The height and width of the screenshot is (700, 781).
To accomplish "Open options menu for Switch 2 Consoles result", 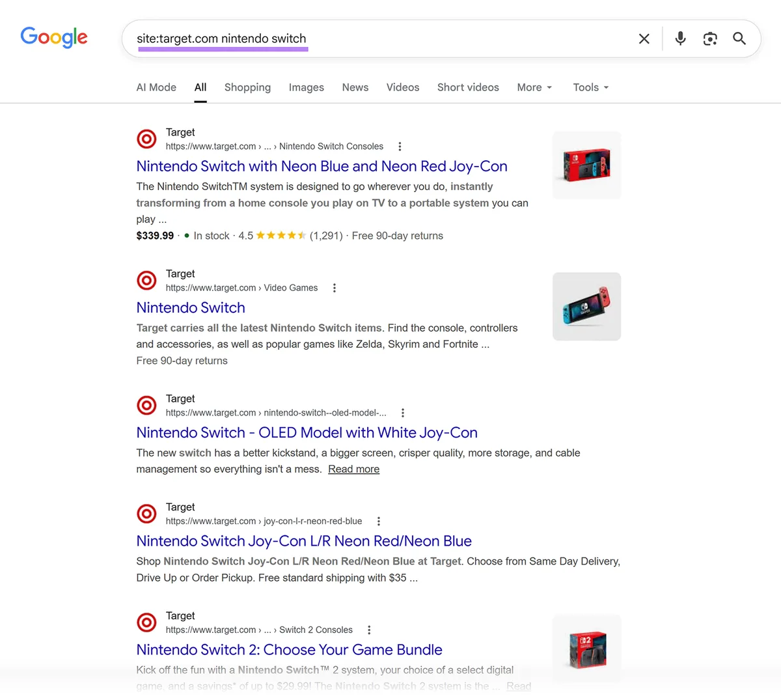I will click(369, 630).
